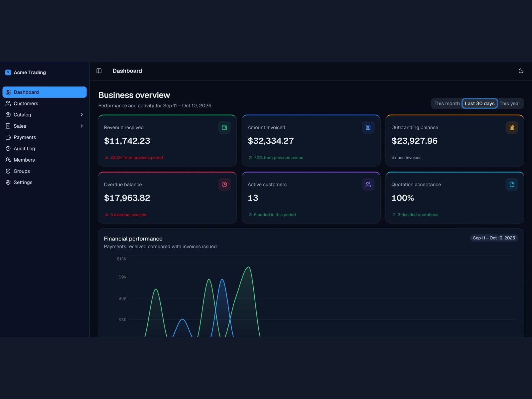Click the Catalog box icon

click(8, 115)
